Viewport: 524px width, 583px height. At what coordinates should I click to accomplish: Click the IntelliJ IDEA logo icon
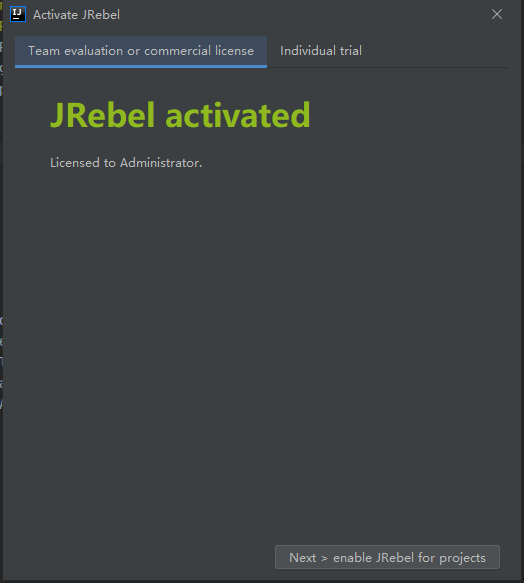coord(18,15)
